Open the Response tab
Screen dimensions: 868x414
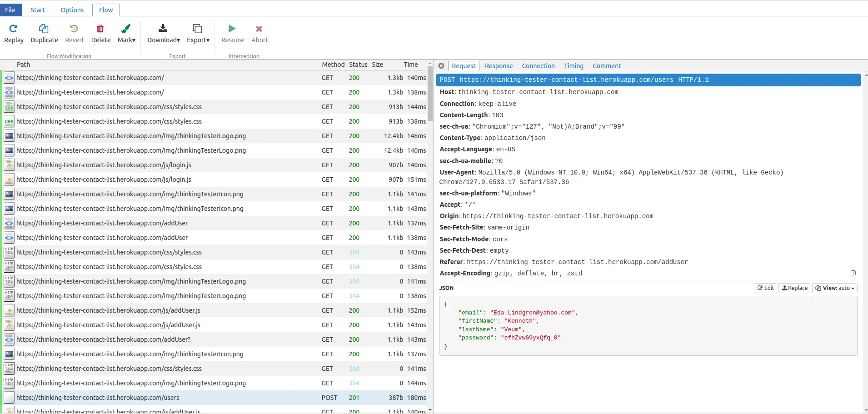(499, 66)
